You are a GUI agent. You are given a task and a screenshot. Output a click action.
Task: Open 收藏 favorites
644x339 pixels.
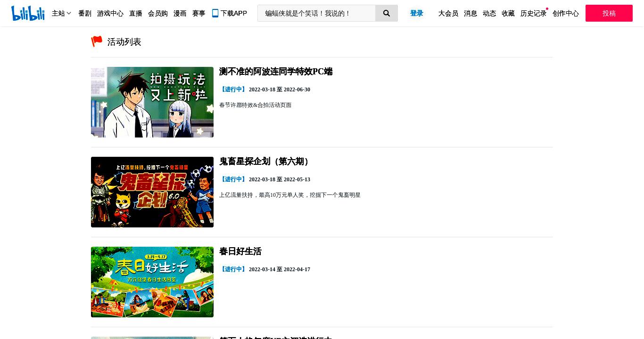point(508,13)
